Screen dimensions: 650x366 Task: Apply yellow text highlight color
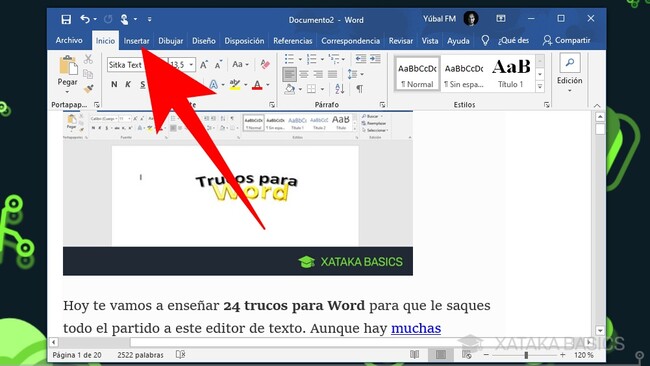point(235,85)
